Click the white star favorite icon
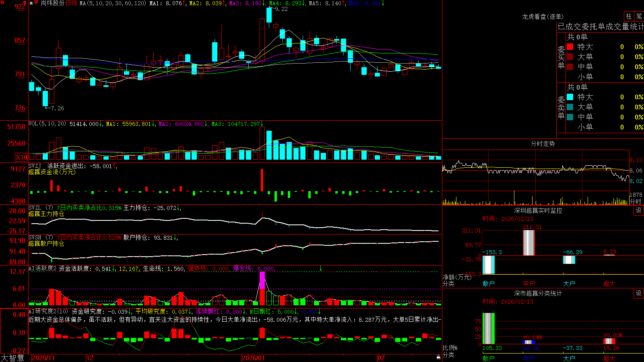 31,3
